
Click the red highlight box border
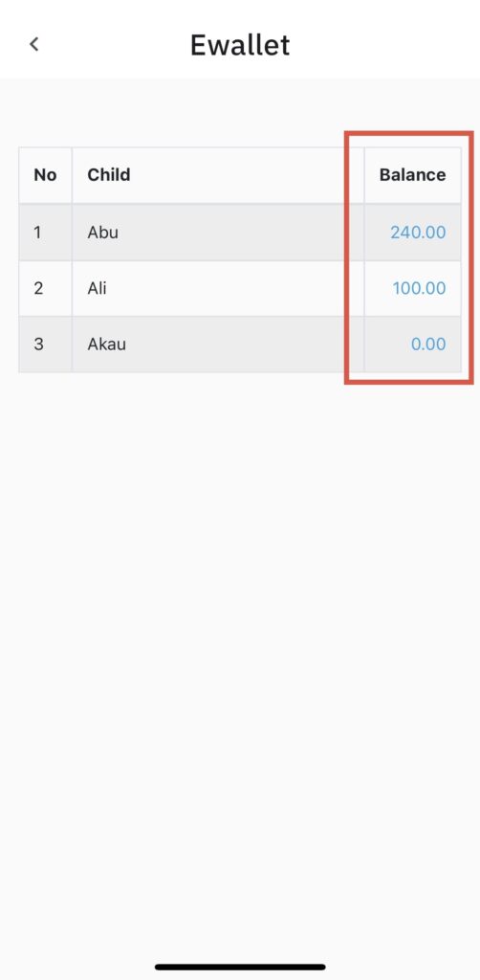pos(409,134)
